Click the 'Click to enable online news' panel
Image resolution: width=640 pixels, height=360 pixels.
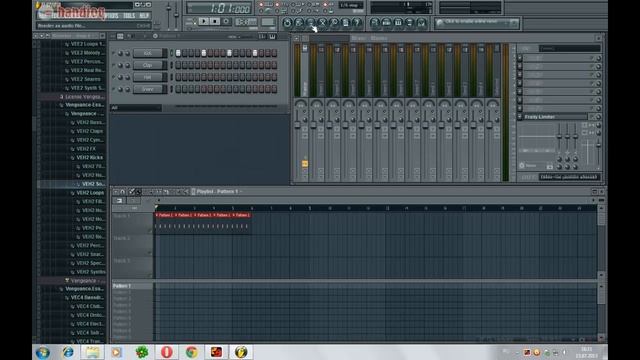(477, 23)
